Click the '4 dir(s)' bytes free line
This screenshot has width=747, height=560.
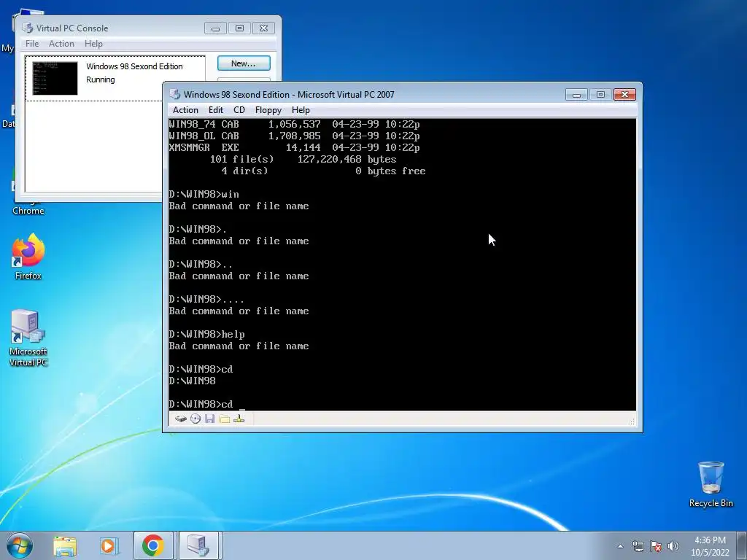pyautogui.click(x=323, y=171)
